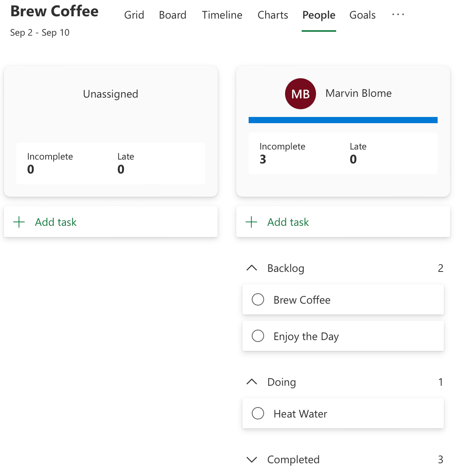The width and height of the screenshot is (457, 476).
Task: Expand the Completed section
Action: [252, 459]
